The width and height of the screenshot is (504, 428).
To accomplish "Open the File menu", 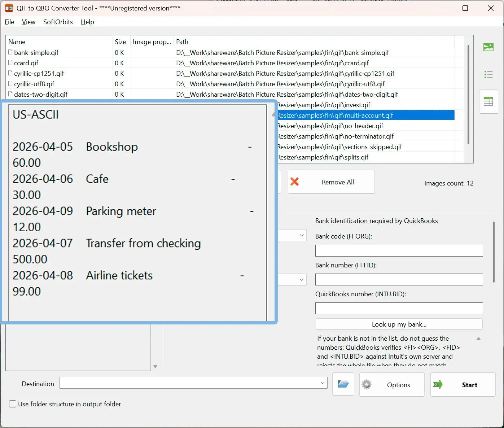I will (9, 22).
